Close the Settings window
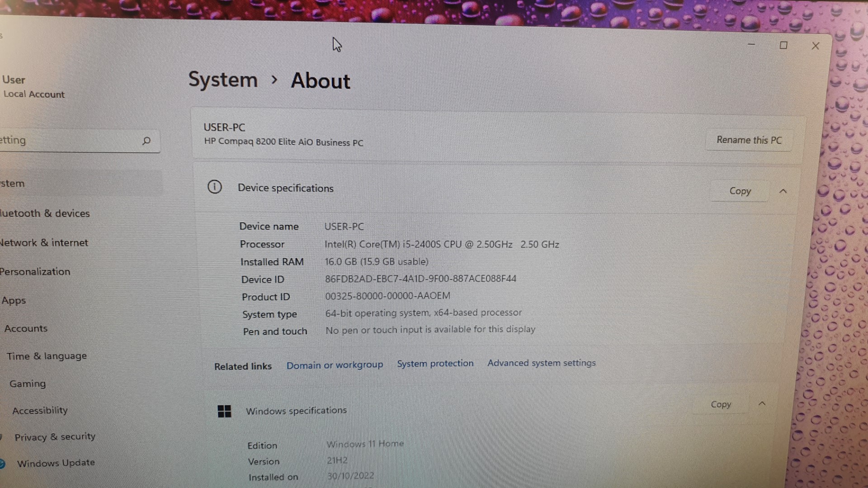Image resolution: width=868 pixels, height=488 pixels. click(x=816, y=46)
